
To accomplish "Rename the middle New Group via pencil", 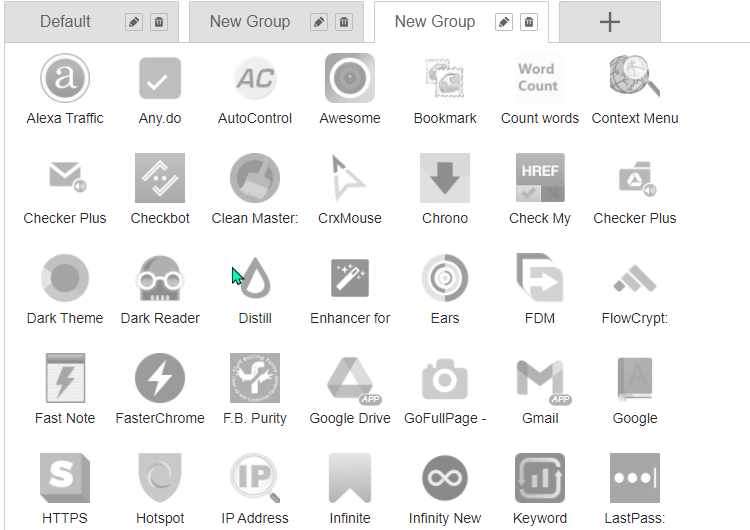I will coord(319,22).
